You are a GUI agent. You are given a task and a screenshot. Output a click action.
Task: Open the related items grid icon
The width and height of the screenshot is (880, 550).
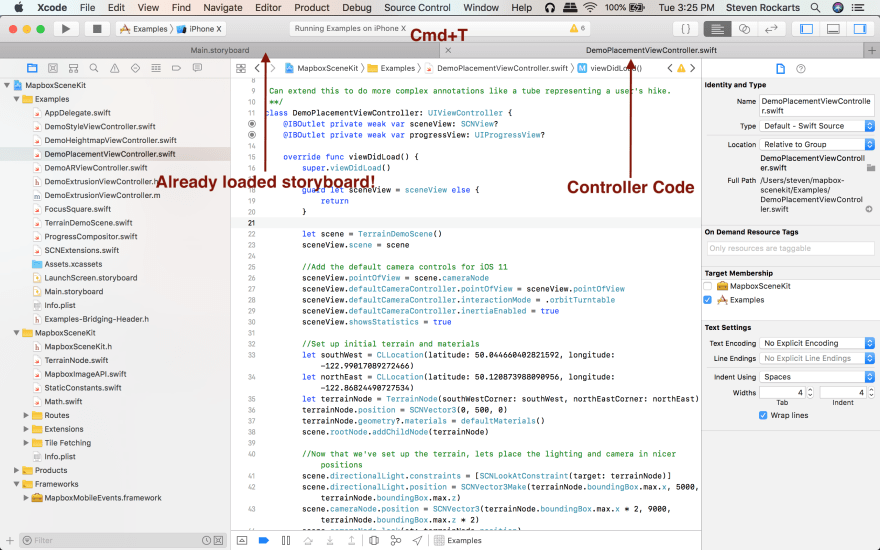tap(241, 68)
